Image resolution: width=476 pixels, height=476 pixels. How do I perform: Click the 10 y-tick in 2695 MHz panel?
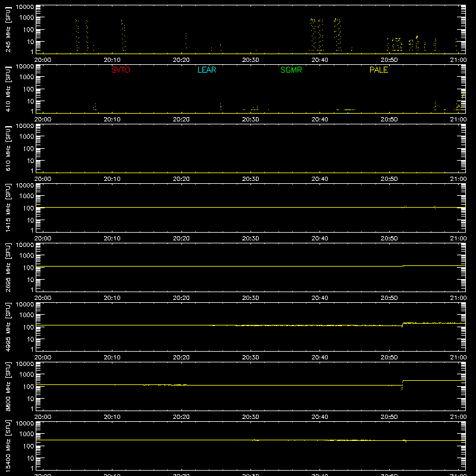[x=30, y=280]
